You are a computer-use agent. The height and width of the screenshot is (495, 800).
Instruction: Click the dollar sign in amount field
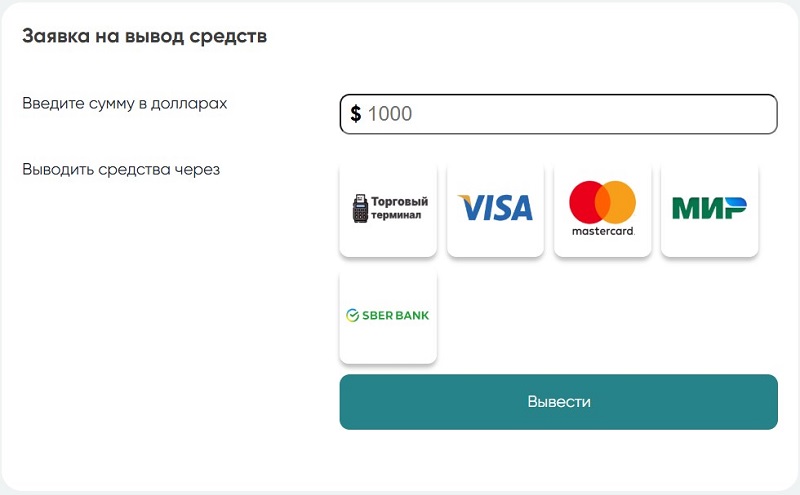pos(356,114)
